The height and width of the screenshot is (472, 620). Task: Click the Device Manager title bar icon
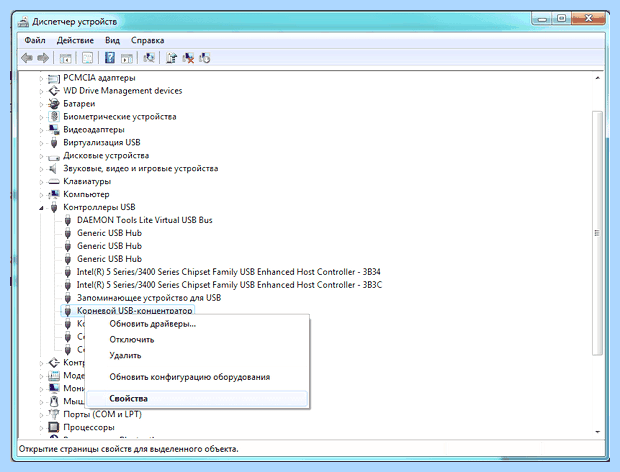[23, 21]
